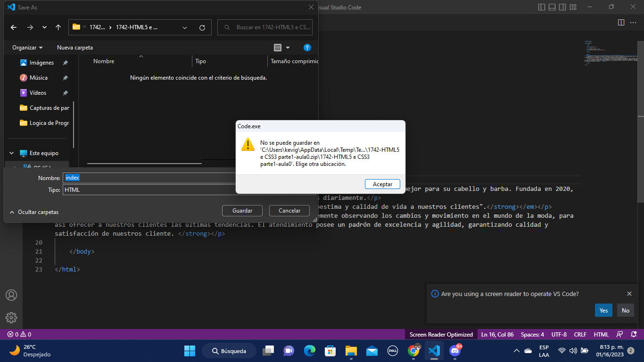644x362 pixels.
Task: Open Task View on taskbar
Action: point(268,351)
